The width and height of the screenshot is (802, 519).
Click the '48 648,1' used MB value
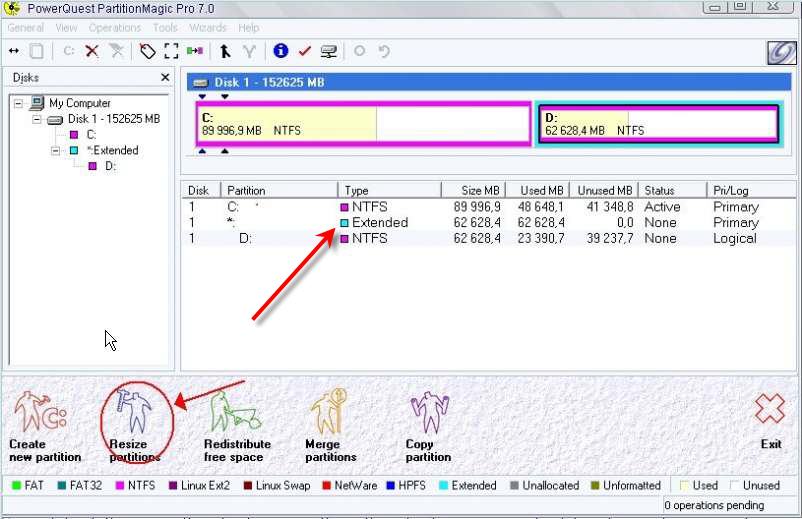tap(541, 207)
